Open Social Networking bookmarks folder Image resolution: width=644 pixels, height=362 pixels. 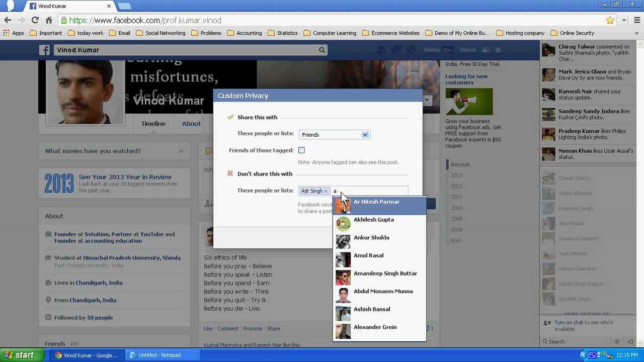click(x=160, y=33)
